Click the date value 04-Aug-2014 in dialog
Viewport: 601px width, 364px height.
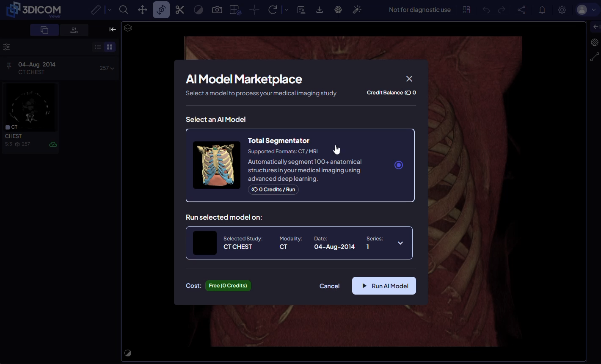[334, 247]
